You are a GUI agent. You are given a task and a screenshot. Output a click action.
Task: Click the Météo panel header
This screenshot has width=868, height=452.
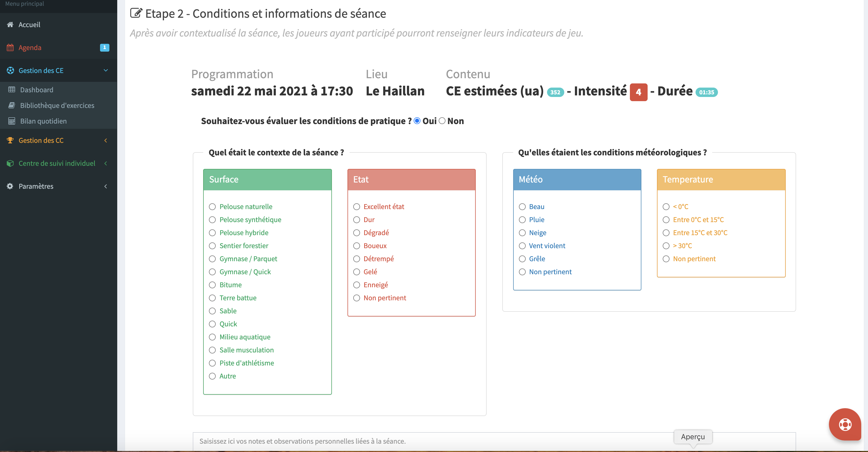pos(577,180)
